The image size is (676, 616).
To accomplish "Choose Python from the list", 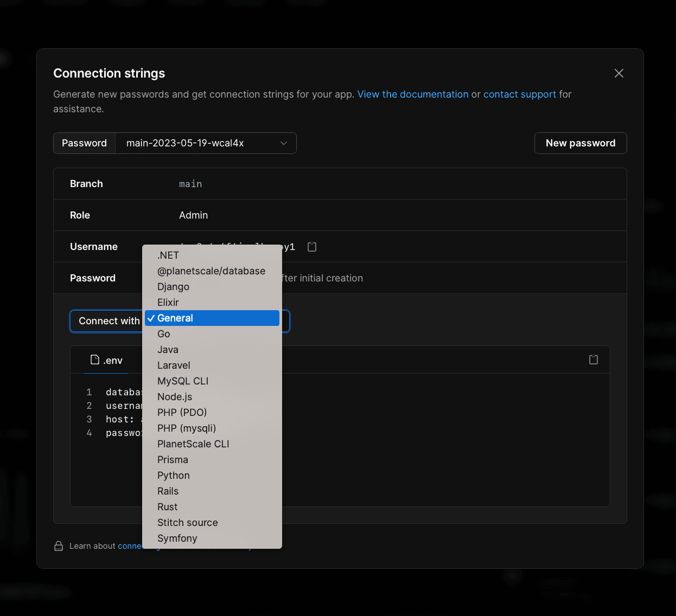I will (212, 476).
